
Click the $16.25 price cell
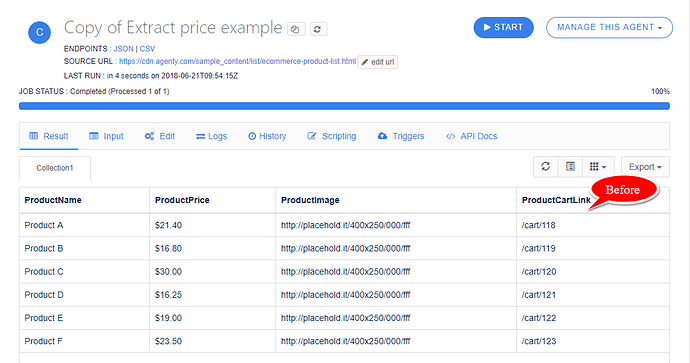click(213, 295)
